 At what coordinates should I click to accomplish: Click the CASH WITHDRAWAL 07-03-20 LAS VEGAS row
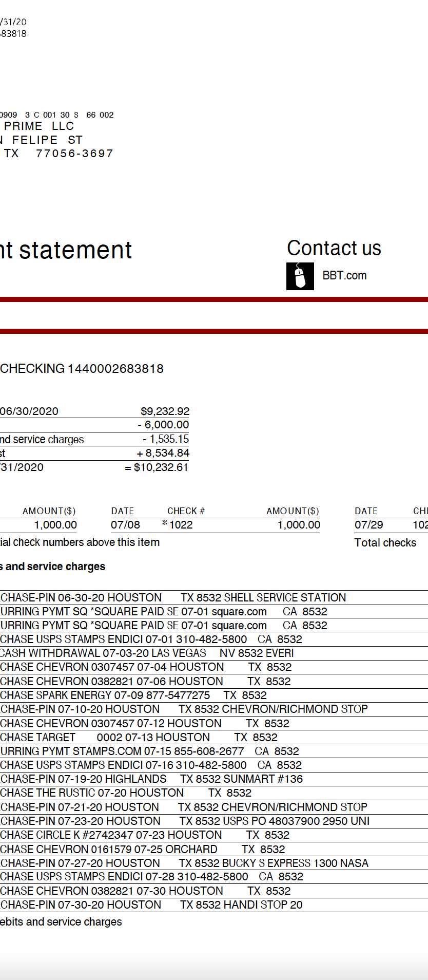214,653
